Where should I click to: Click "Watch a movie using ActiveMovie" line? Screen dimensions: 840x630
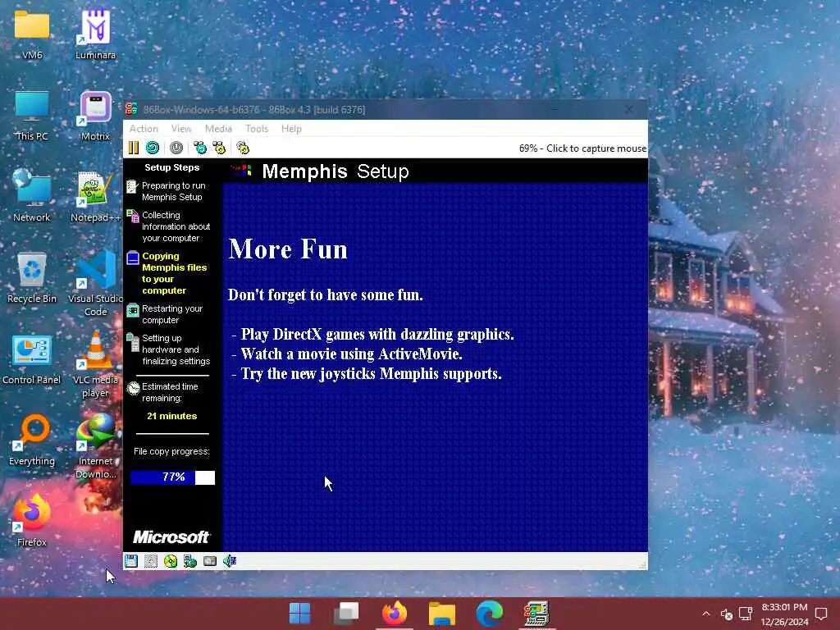[x=351, y=354]
